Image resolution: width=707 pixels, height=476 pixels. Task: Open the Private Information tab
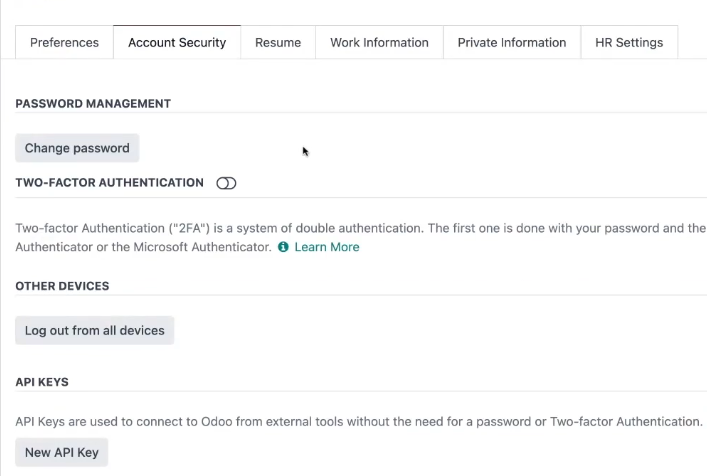coord(512,42)
